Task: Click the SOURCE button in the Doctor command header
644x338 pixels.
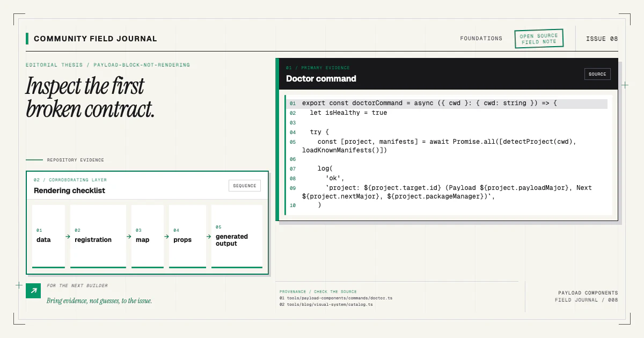Action: [x=597, y=74]
